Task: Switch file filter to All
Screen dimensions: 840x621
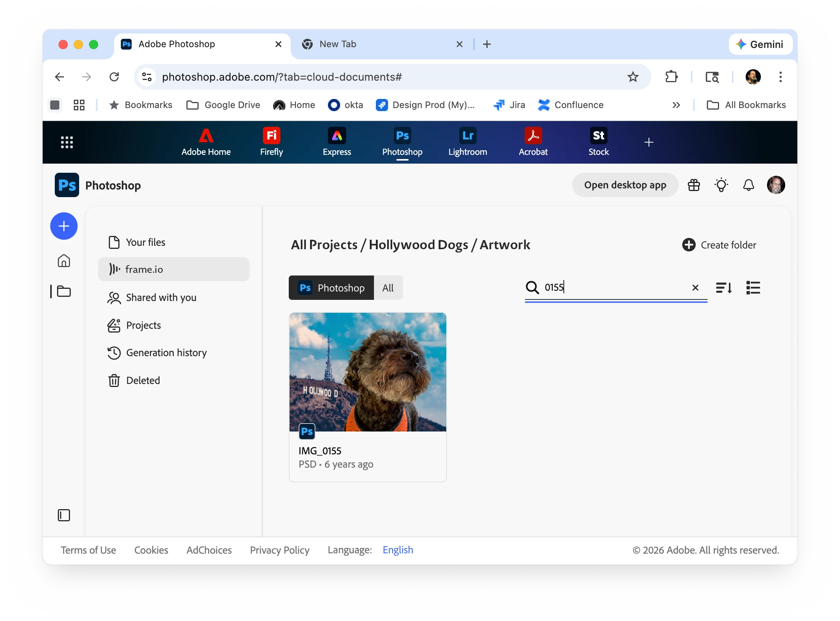Action: coord(388,288)
